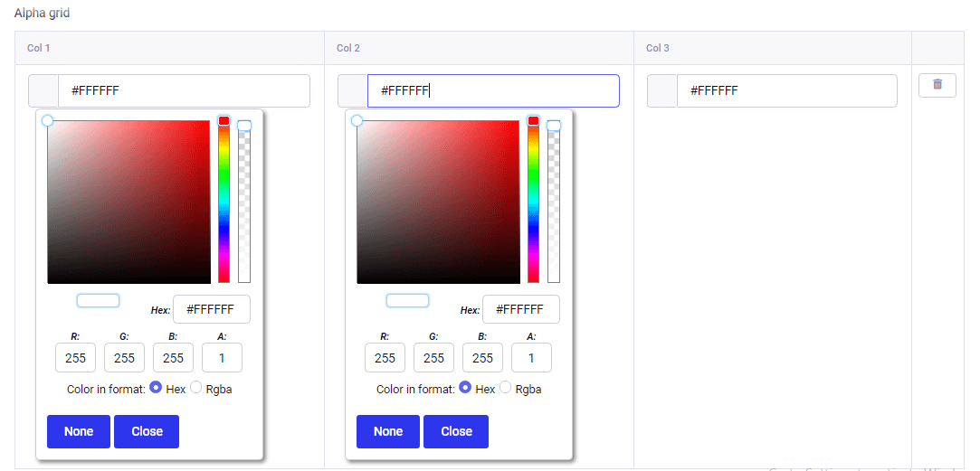The height and width of the screenshot is (471, 980).
Task: Close the Col 1 color picker
Action: tap(147, 431)
